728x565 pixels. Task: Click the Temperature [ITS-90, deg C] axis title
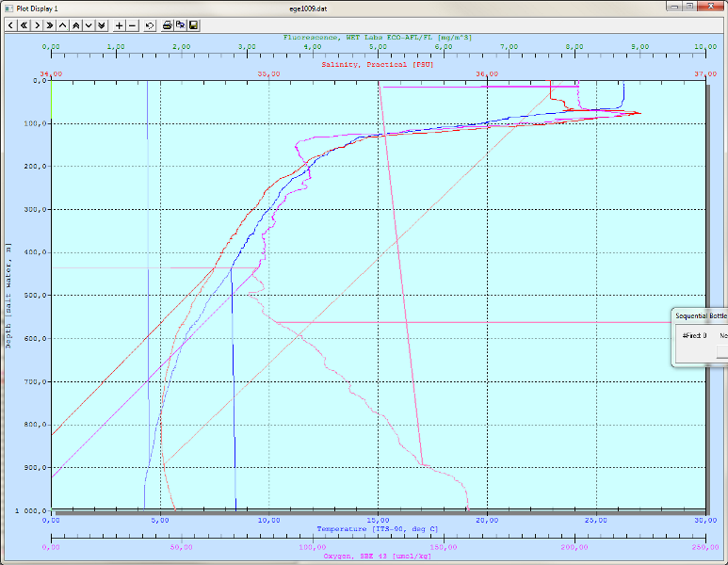click(x=378, y=529)
